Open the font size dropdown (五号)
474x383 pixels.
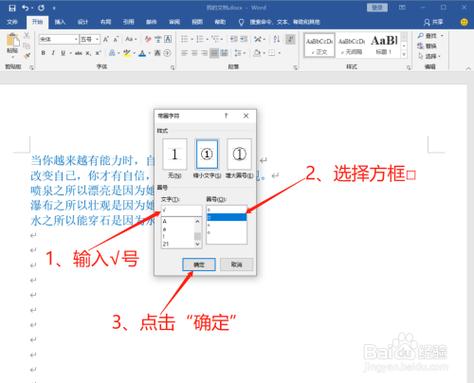[97, 39]
